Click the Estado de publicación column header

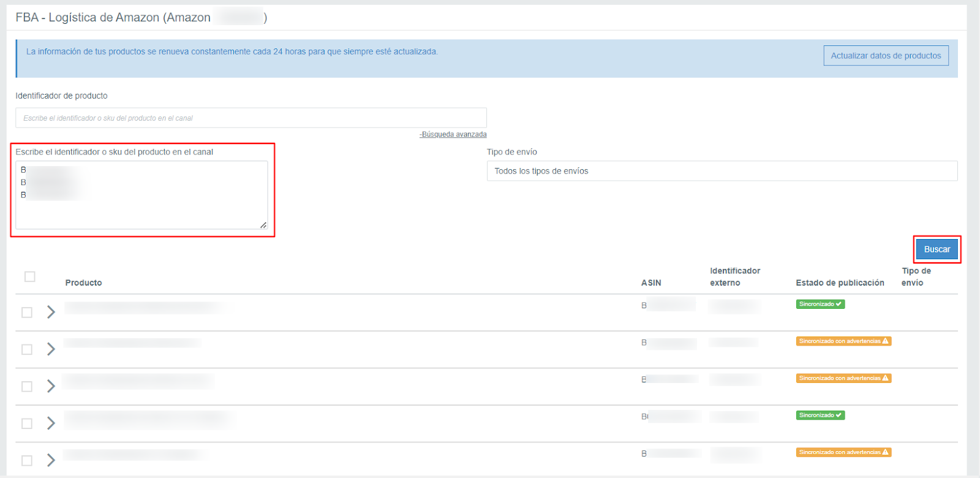840,283
